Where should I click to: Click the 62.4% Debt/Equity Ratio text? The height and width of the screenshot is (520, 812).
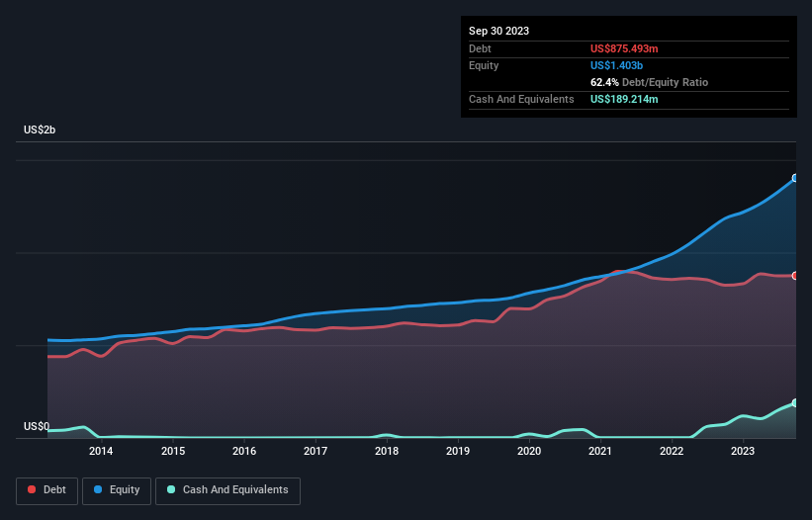(x=649, y=82)
